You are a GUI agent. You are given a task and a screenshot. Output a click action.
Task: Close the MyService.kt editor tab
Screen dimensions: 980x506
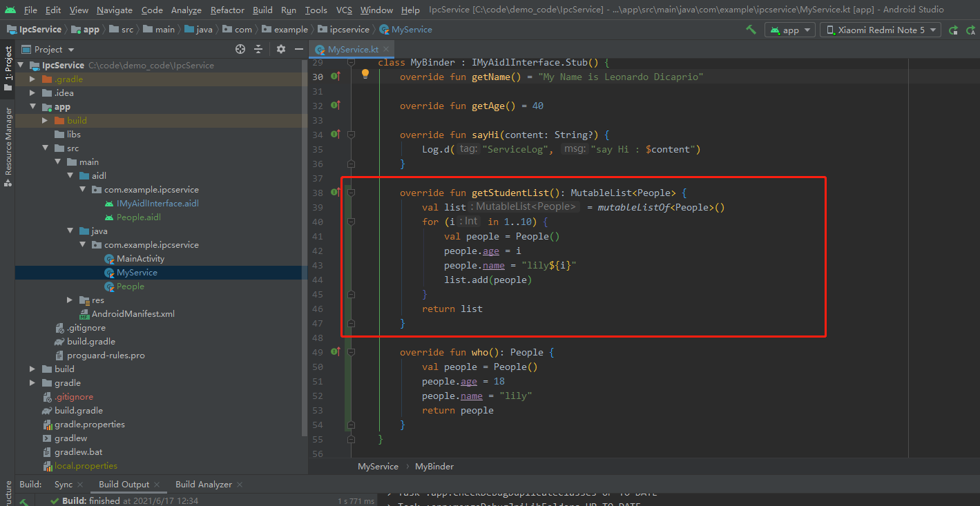tap(387, 50)
